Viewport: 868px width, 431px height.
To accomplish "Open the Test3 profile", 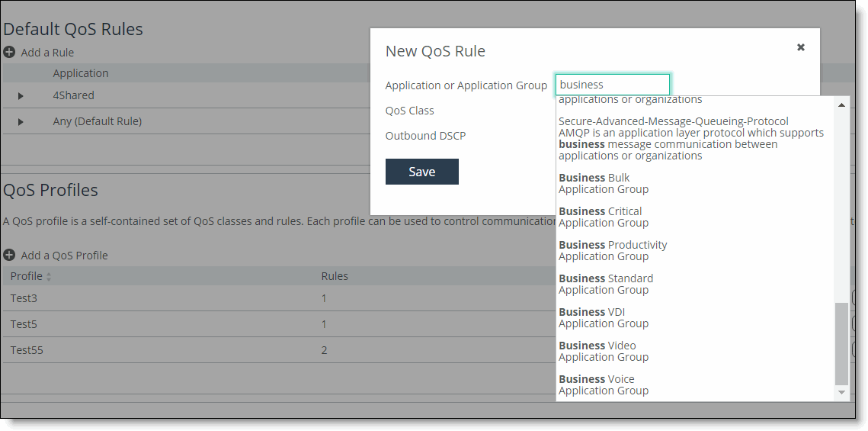I will (24, 298).
